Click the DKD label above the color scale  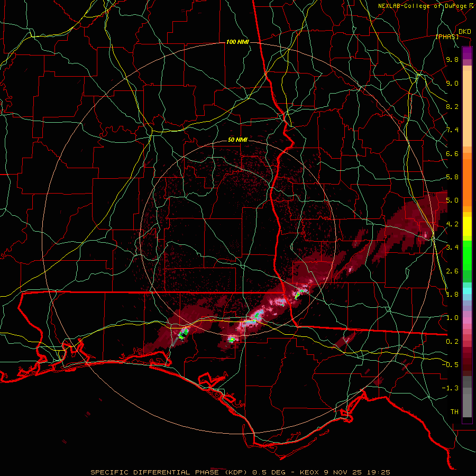tap(464, 32)
